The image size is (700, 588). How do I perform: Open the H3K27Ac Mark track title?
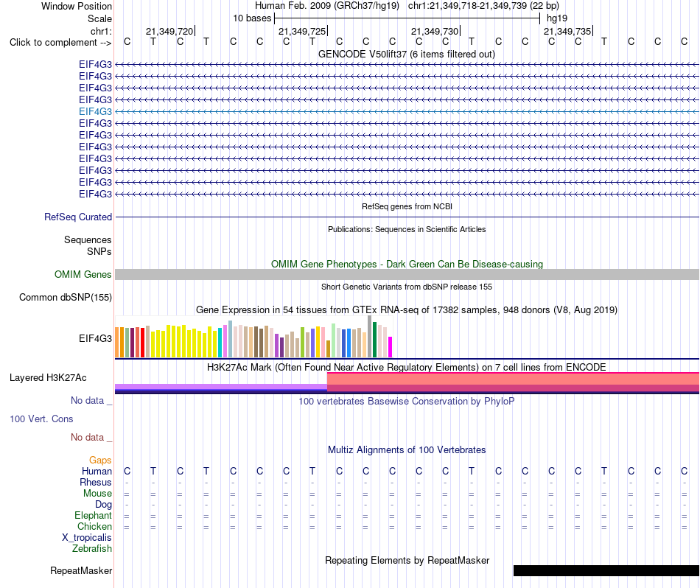pos(407,367)
